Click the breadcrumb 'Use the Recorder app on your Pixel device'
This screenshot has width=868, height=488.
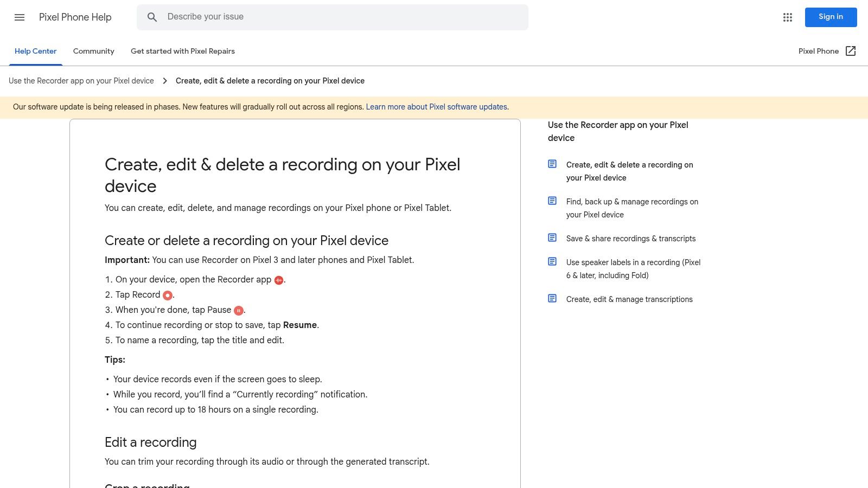tap(81, 81)
